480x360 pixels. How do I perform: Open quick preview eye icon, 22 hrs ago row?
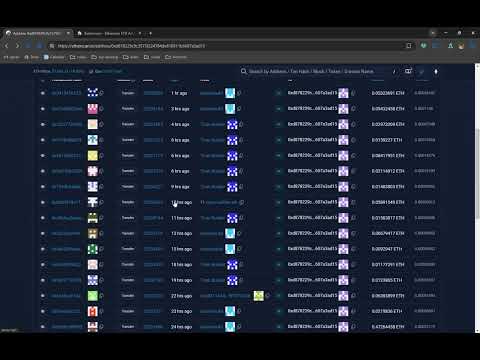43,296
